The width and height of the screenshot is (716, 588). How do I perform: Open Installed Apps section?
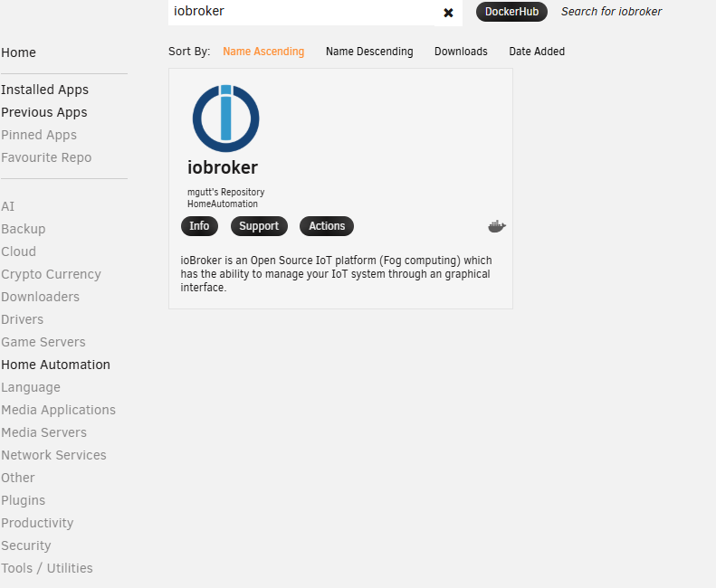pos(44,90)
